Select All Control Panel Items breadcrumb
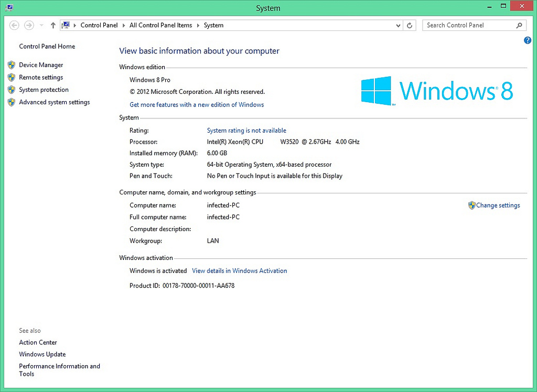Image resolution: width=537 pixels, height=392 pixels. point(160,25)
